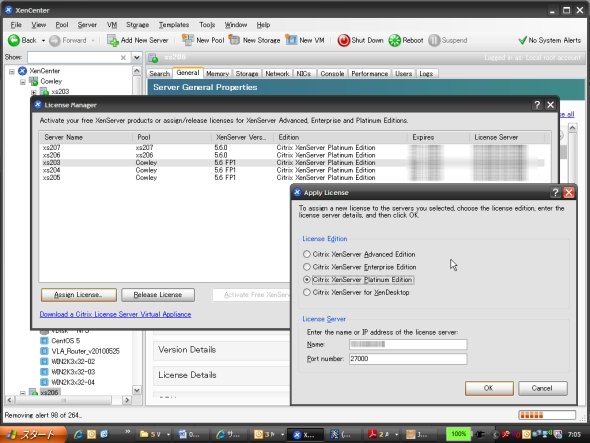The height and width of the screenshot is (443, 590).
Task: Click the New Pool icon
Action: click(x=187, y=40)
